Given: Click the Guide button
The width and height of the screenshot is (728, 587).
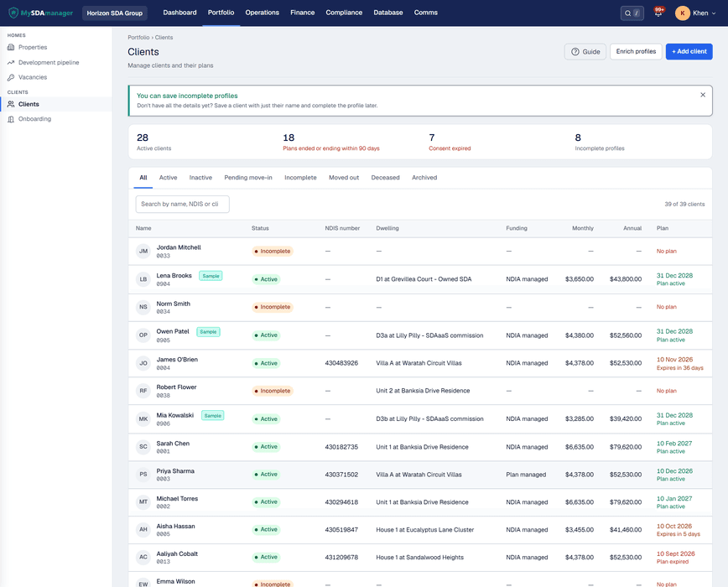Looking at the screenshot, I should click(585, 52).
